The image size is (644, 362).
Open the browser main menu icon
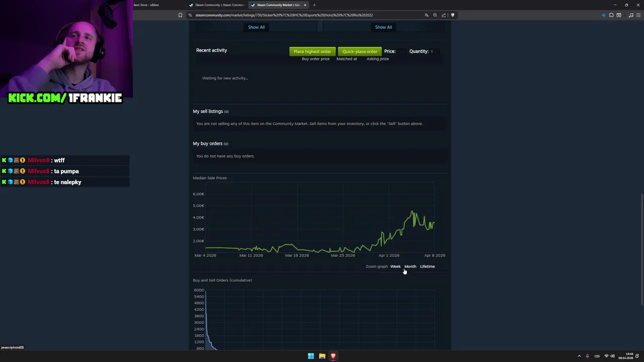point(638,15)
